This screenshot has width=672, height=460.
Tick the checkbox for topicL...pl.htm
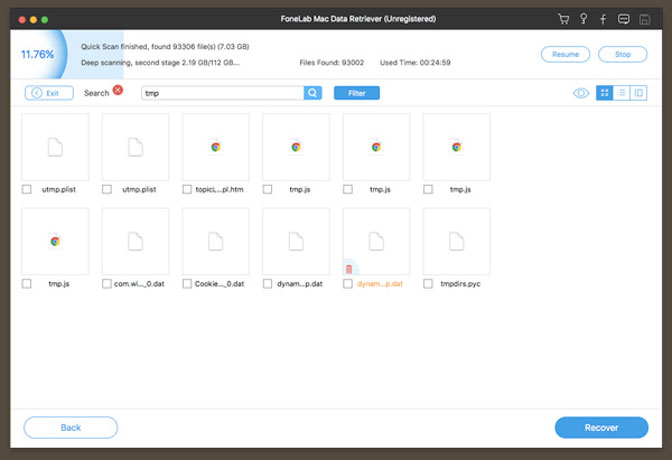187,189
